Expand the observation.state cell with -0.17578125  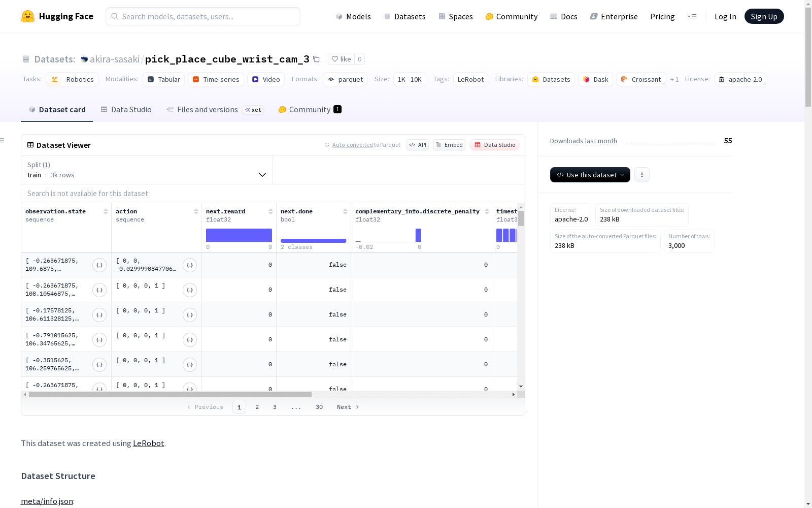click(99, 315)
